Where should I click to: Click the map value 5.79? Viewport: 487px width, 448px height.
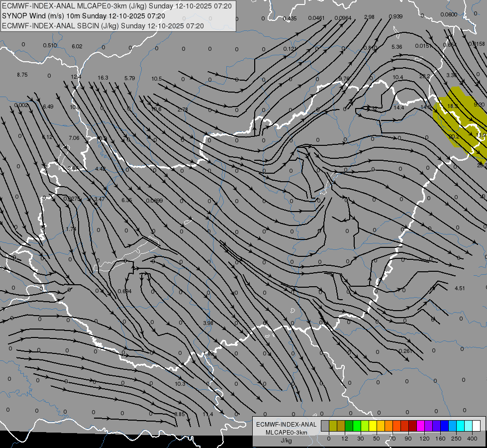click(130, 78)
